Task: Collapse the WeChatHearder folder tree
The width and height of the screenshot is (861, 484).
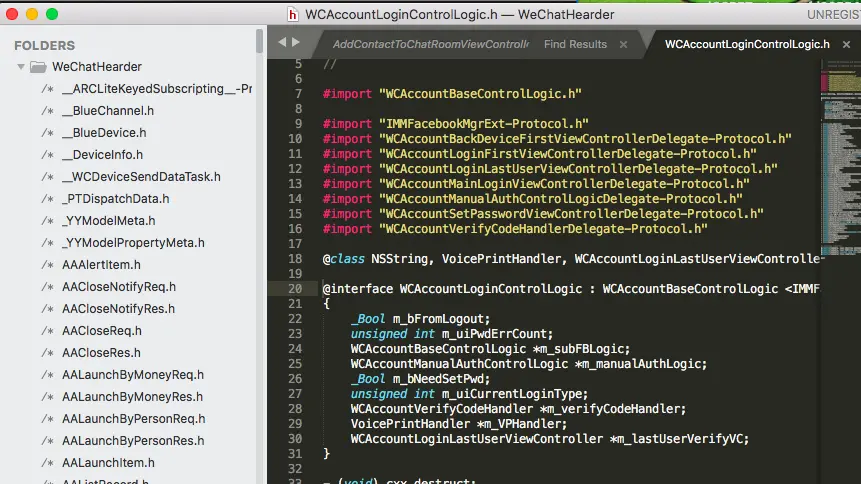Action: (21, 67)
